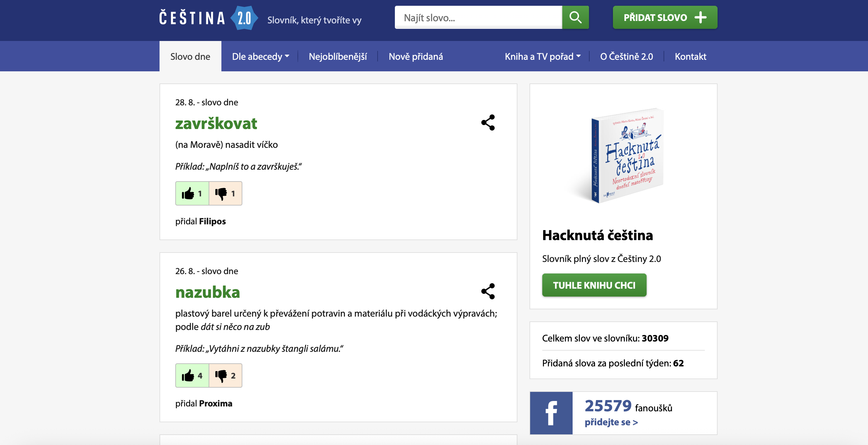868x445 pixels.
Task: Share the word završkovat
Action: [x=488, y=122]
